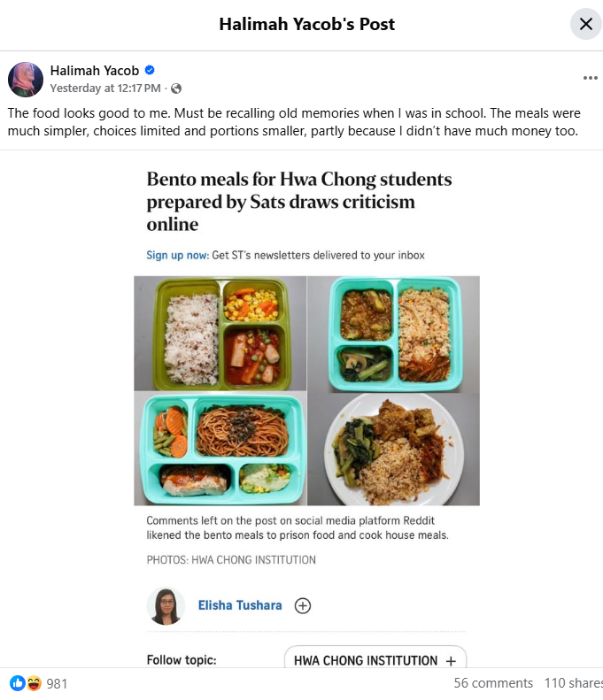Click the haha reaction emoji icon
603x700 pixels.
tap(34, 683)
